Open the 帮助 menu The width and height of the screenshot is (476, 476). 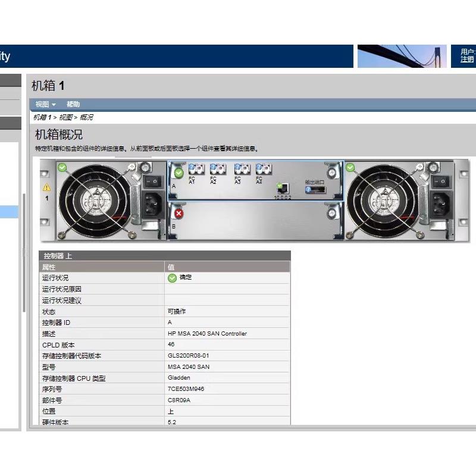73,104
